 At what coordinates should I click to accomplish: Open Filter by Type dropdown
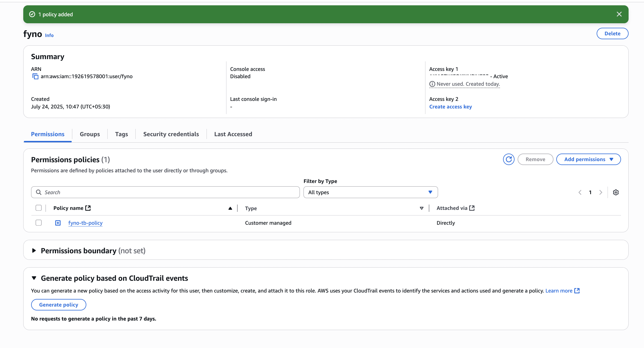[370, 192]
